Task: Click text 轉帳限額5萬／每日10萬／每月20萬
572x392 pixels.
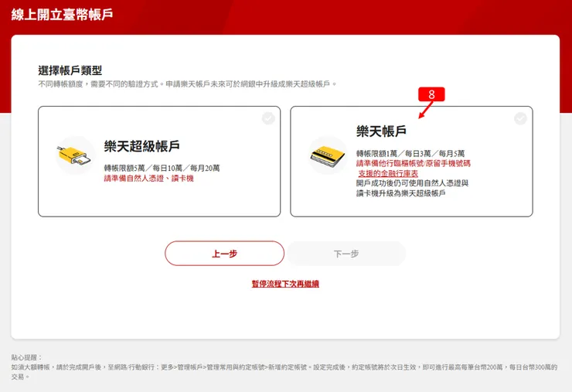Action: pos(162,168)
